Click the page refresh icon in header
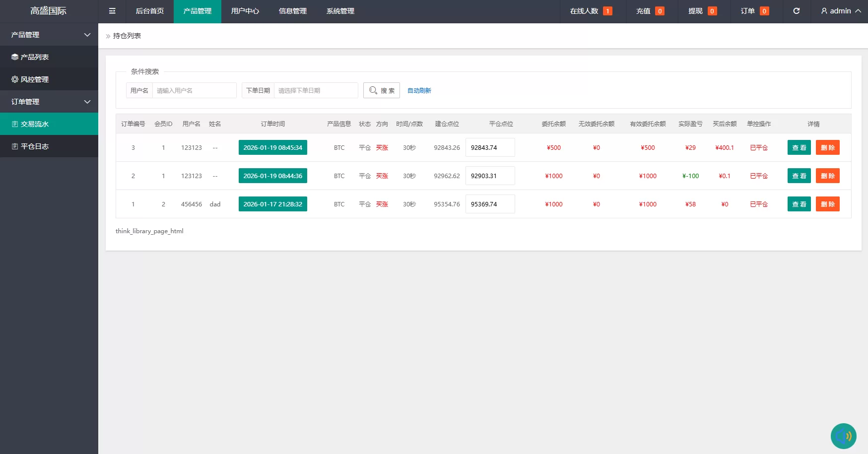Screen dimensions: 868x454 tap(796, 11)
